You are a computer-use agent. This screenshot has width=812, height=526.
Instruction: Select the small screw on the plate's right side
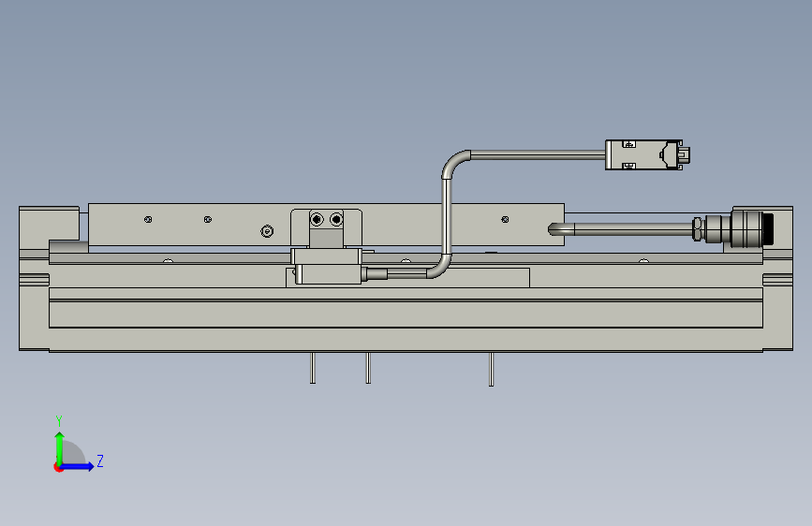[x=505, y=220]
